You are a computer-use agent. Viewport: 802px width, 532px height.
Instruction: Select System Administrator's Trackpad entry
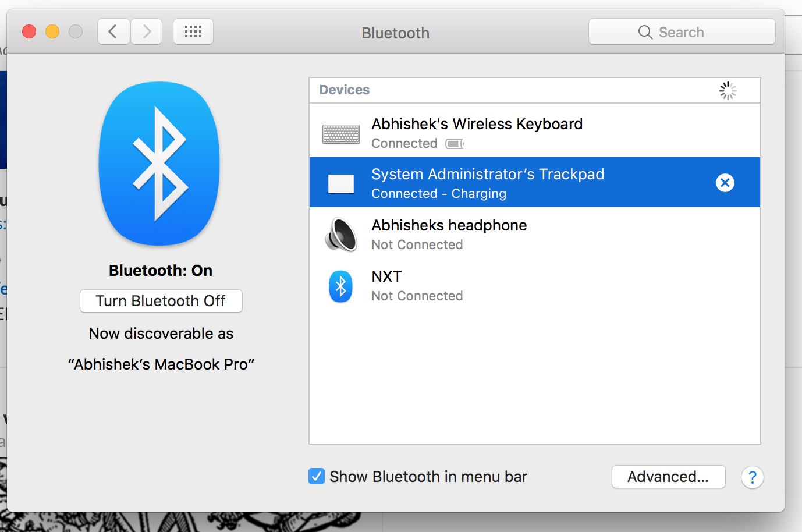(x=534, y=182)
